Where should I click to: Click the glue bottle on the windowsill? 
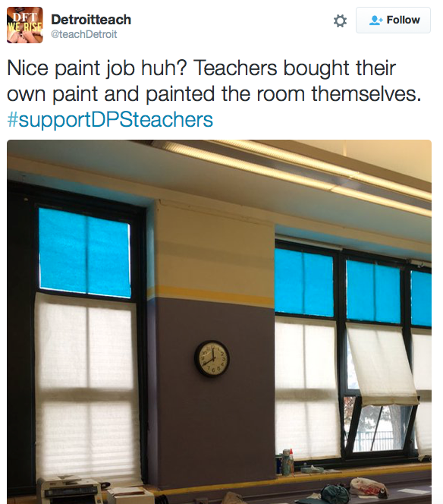click(x=287, y=462)
